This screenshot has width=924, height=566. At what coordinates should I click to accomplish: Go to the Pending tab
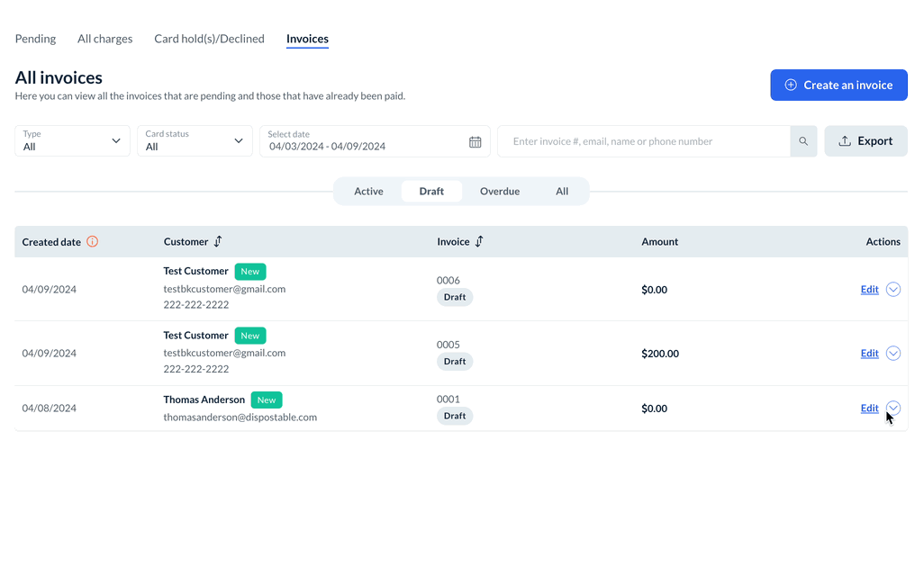pyautogui.click(x=35, y=39)
